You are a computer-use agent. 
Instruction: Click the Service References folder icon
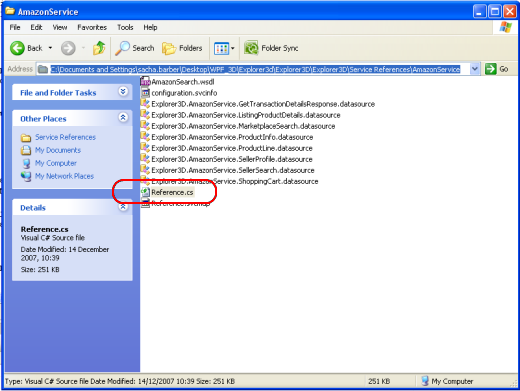26,138
